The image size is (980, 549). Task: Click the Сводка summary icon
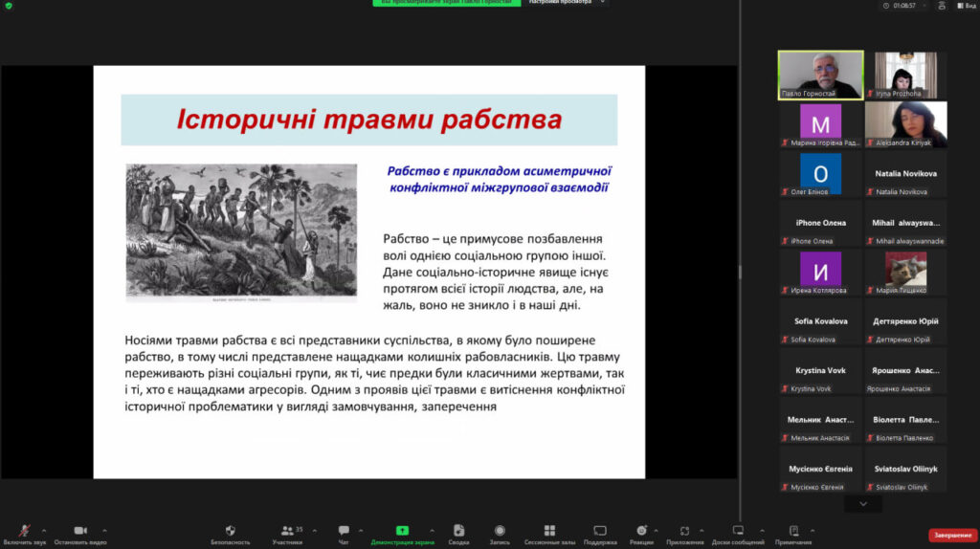pos(458,530)
